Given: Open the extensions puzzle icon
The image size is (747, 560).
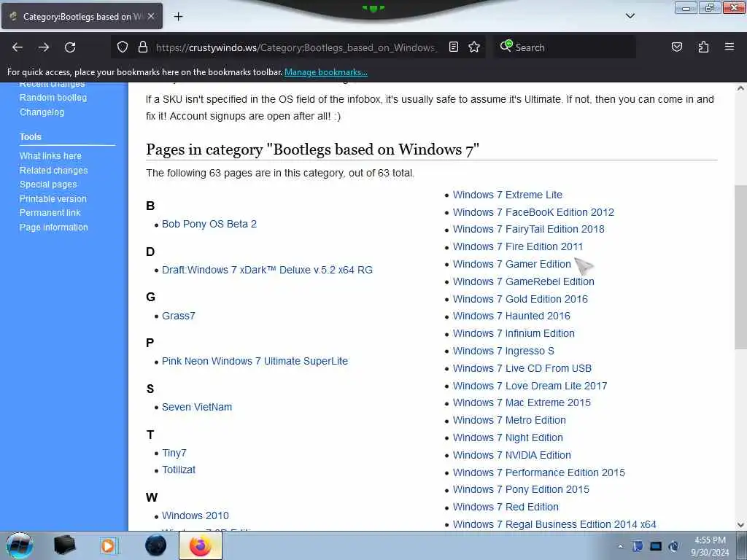Looking at the screenshot, I should coord(703,47).
